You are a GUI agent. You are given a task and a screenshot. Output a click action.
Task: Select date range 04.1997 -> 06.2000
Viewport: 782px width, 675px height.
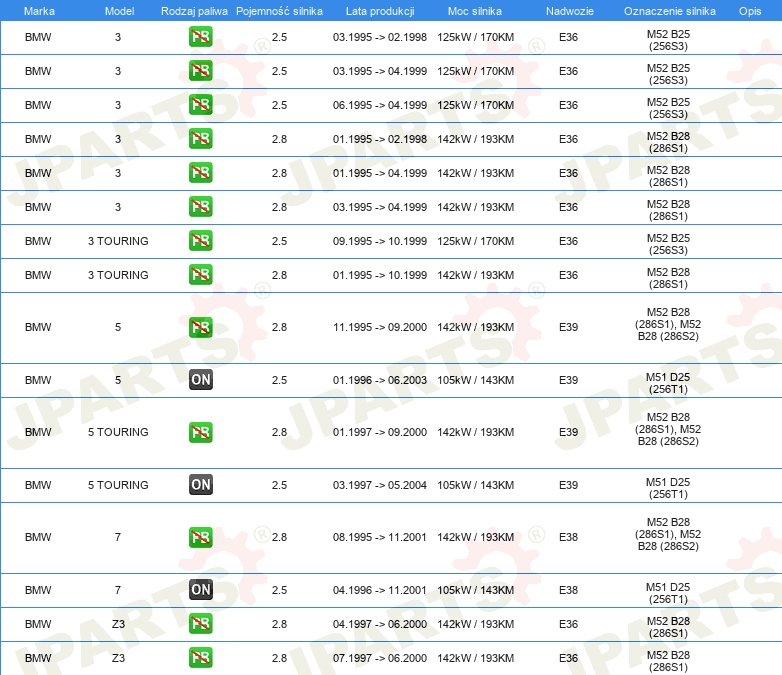click(x=380, y=624)
